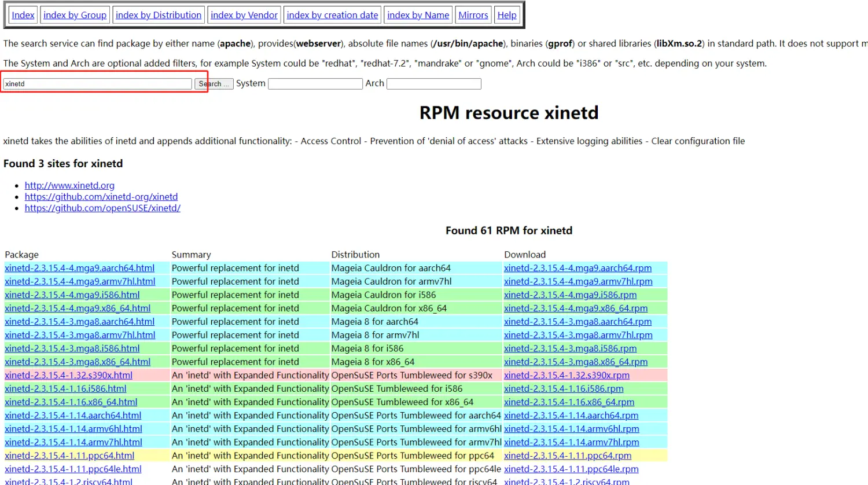Download xinetd-2.3.15.4-1.11.ppc64.rpm

568,455
